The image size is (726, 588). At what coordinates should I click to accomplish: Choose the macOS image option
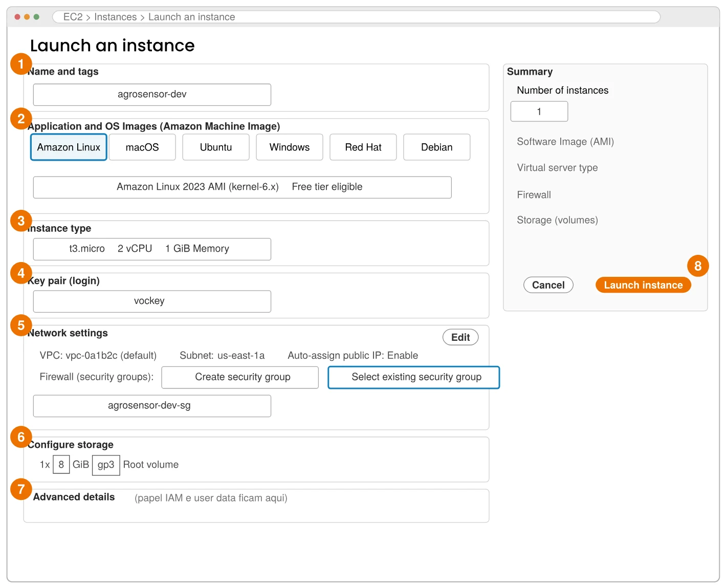142,147
